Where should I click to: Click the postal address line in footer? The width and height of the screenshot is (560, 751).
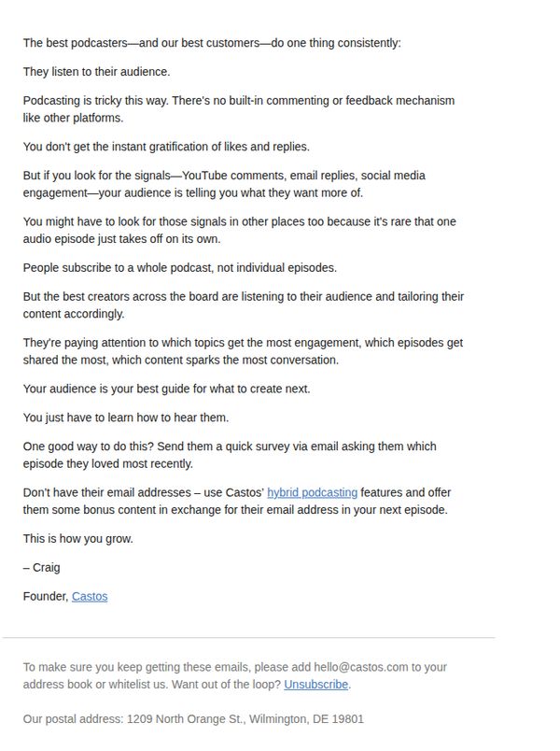[193, 719]
